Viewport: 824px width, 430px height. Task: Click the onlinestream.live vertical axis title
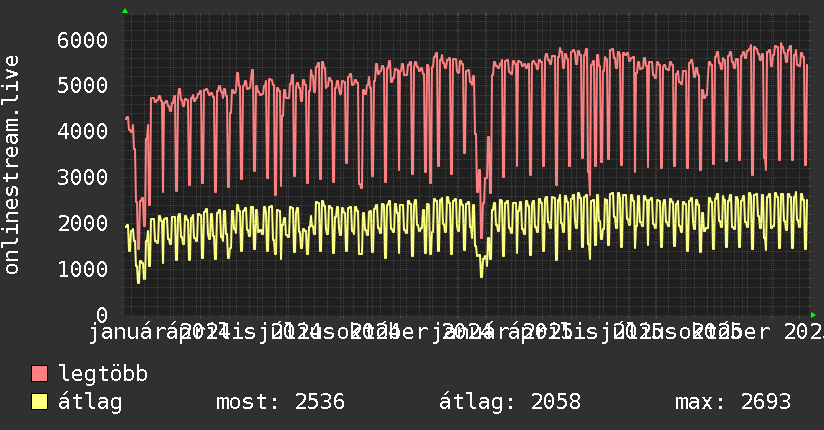point(11,165)
